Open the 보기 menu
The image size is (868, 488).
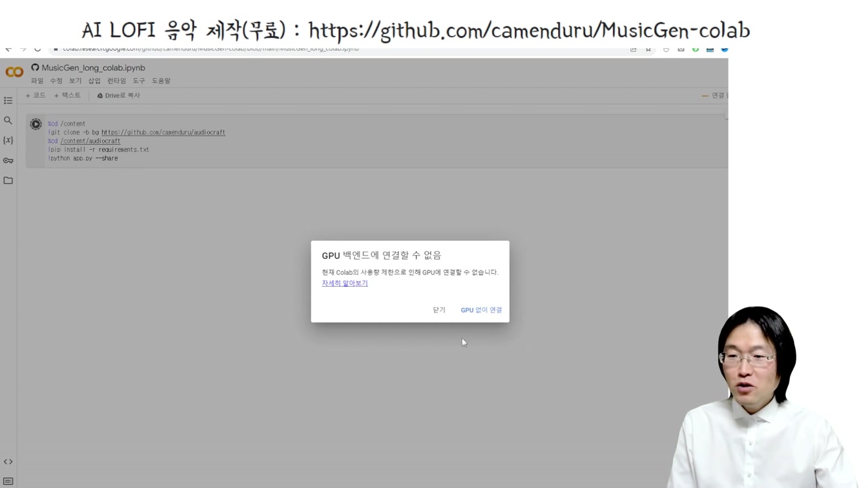coord(75,81)
